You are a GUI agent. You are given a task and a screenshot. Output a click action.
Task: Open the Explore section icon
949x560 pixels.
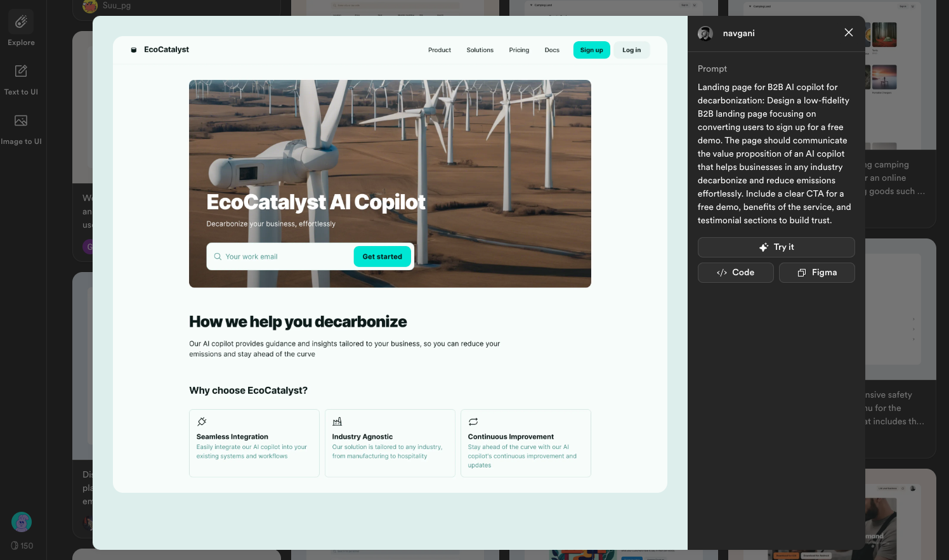pyautogui.click(x=21, y=22)
